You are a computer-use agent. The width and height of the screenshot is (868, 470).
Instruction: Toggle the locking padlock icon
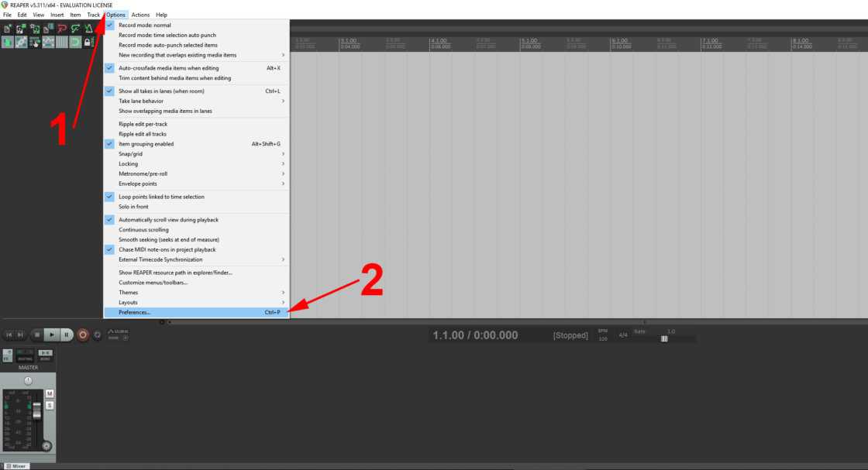(88, 42)
